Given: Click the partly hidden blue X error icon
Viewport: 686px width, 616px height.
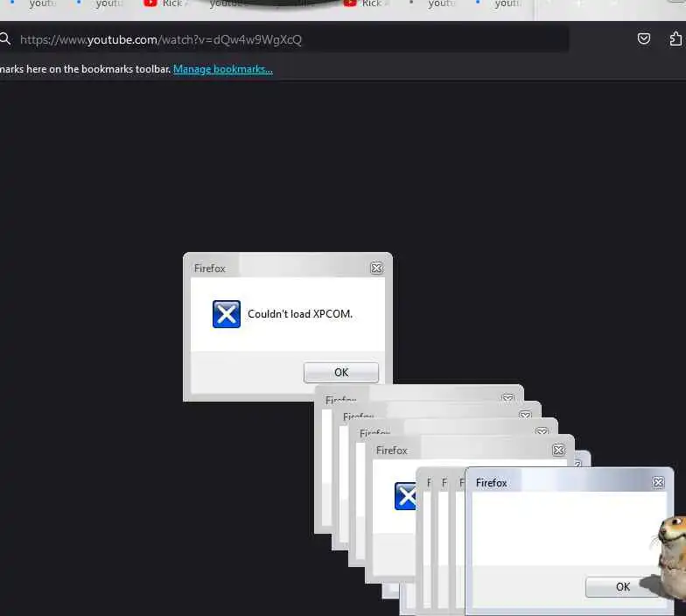Looking at the screenshot, I should (x=405, y=496).
